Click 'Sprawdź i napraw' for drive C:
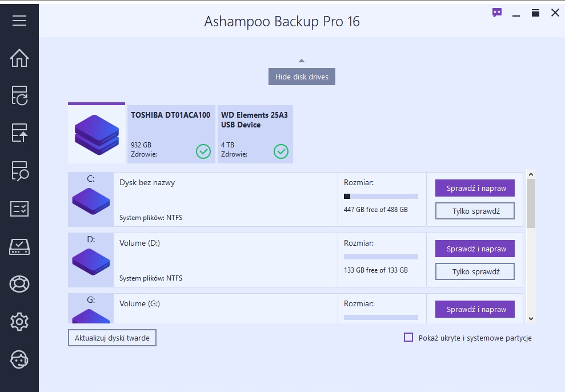 pos(475,188)
